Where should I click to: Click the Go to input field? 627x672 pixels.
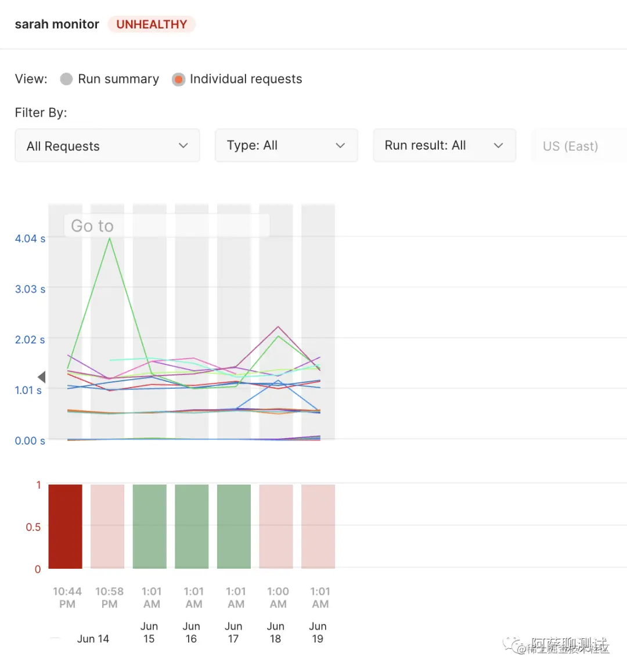coord(167,225)
